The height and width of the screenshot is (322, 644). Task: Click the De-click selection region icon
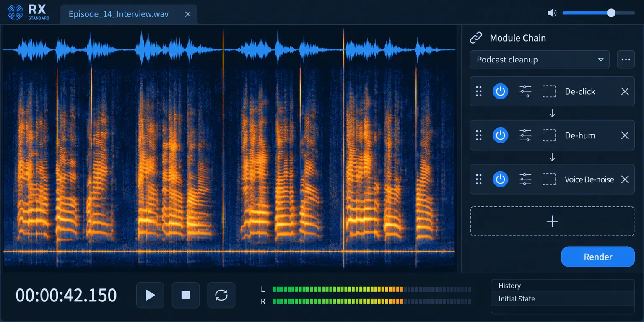(x=549, y=91)
